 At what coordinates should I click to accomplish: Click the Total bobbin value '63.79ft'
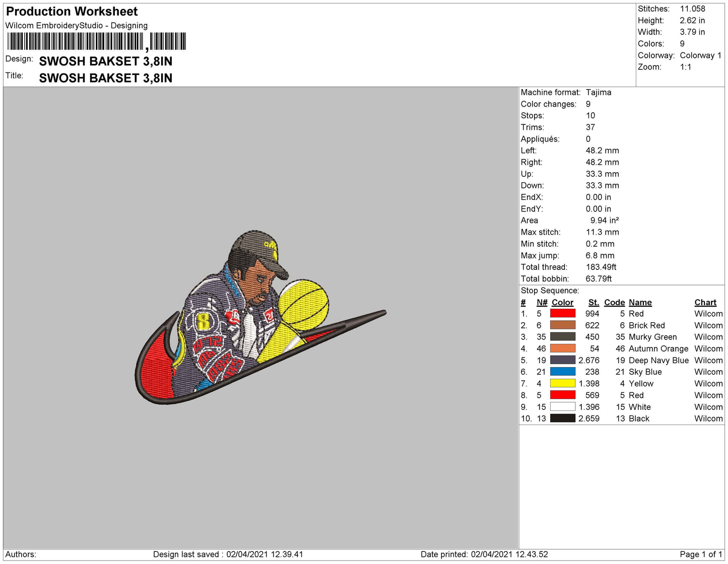tap(599, 278)
